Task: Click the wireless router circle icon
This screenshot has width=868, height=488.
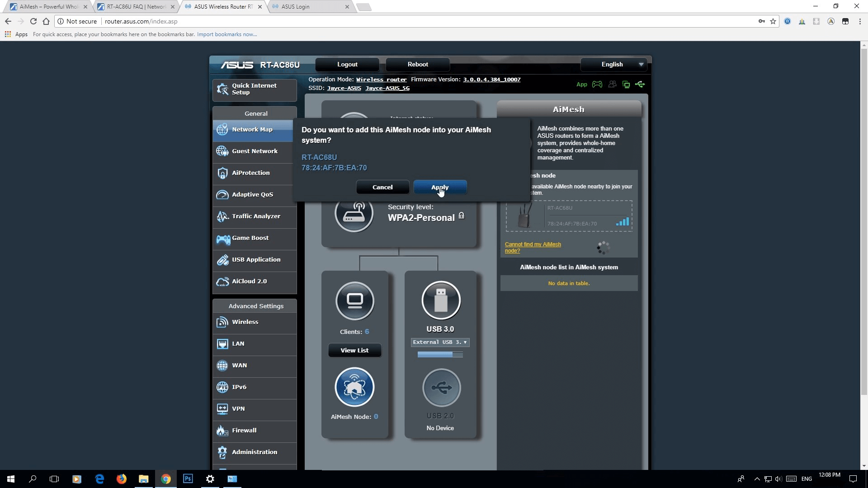Action: (x=354, y=213)
